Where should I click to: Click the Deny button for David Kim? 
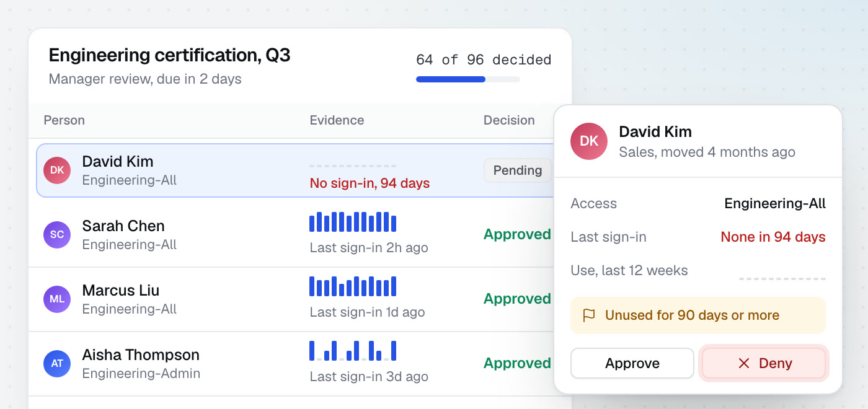pos(764,363)
